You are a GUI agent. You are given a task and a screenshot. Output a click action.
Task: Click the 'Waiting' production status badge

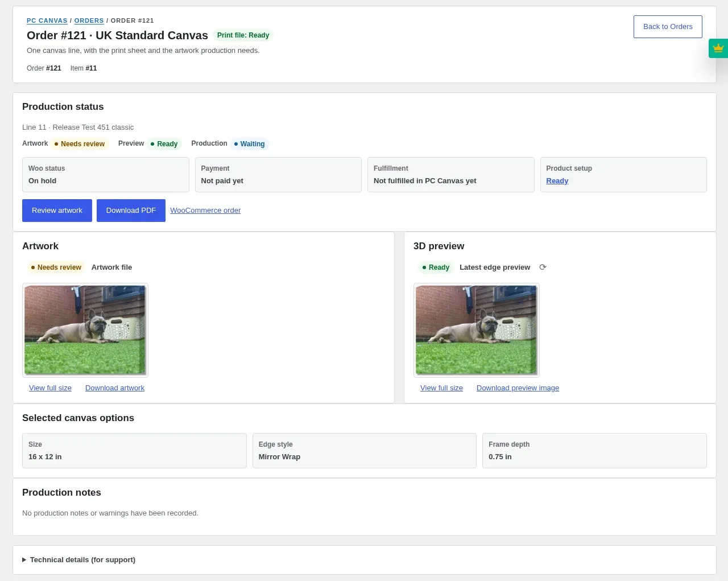pyautogui.click(x=249, y=144)
